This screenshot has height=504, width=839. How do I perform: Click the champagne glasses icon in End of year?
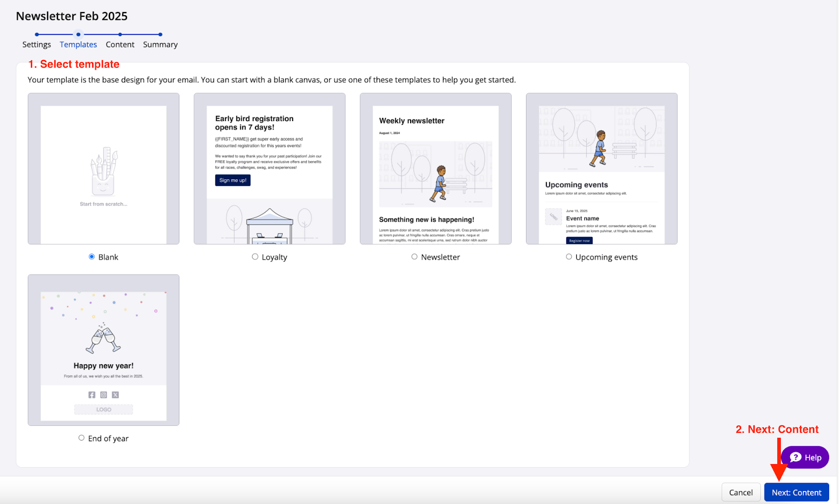(103, 338)
